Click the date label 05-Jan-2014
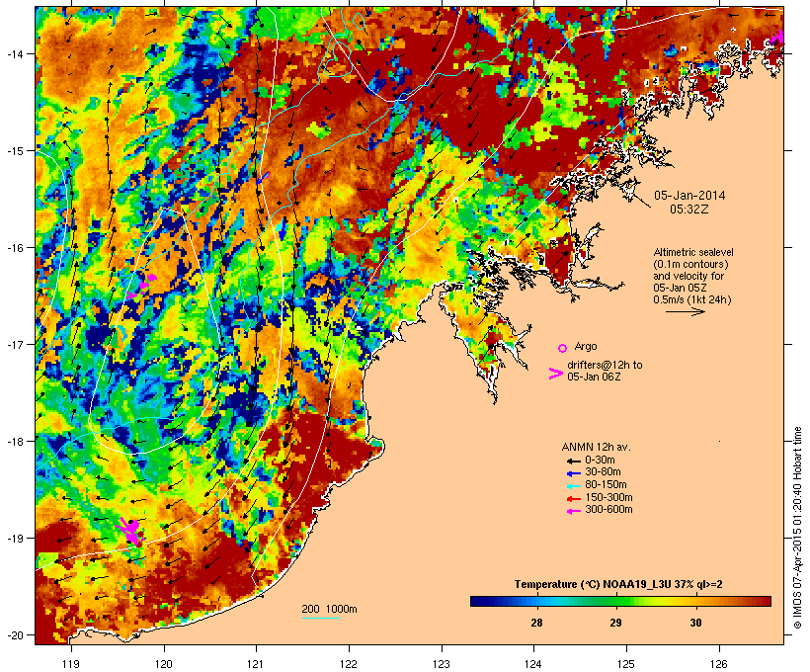 [x=689, y=196]
